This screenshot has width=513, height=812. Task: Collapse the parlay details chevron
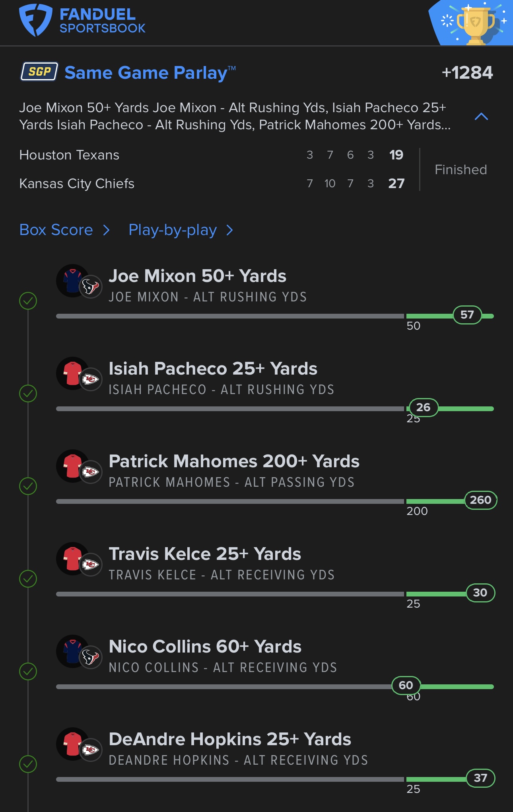click(481, 117)
